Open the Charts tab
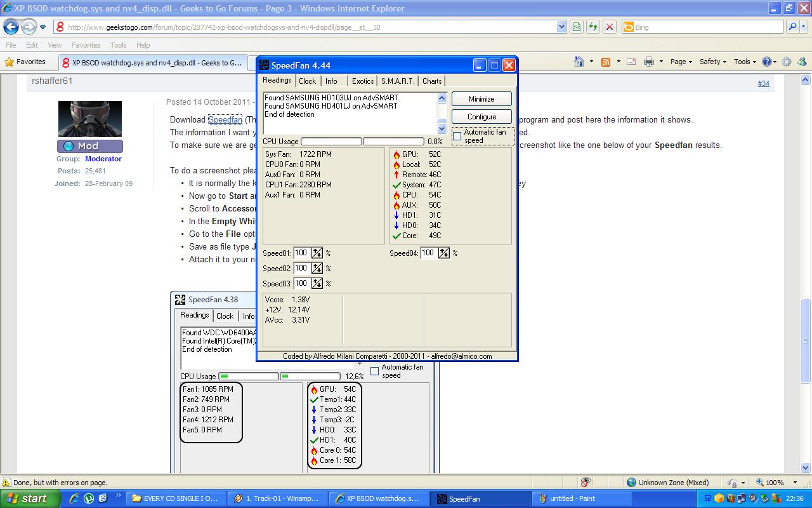The height and width of the screenshot is (508, 812). (x=432, y=81)
